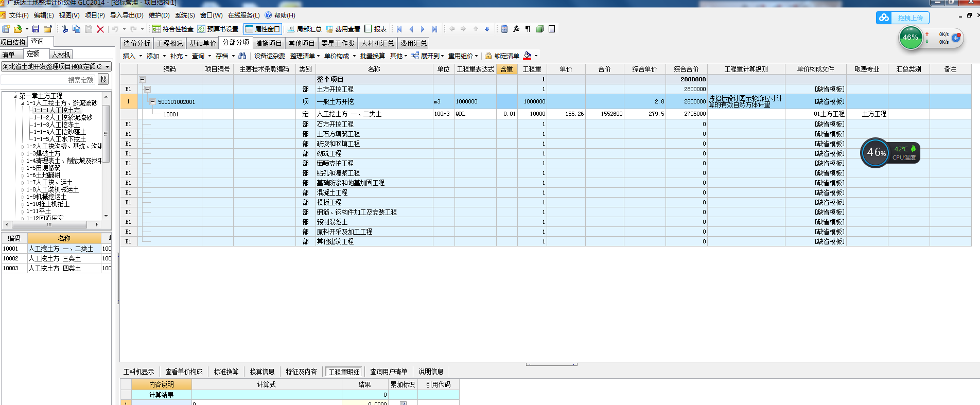980x405 pixels.
Task: Select row 10002 人工挖土方 三类土
Action: tap(56, 258)
